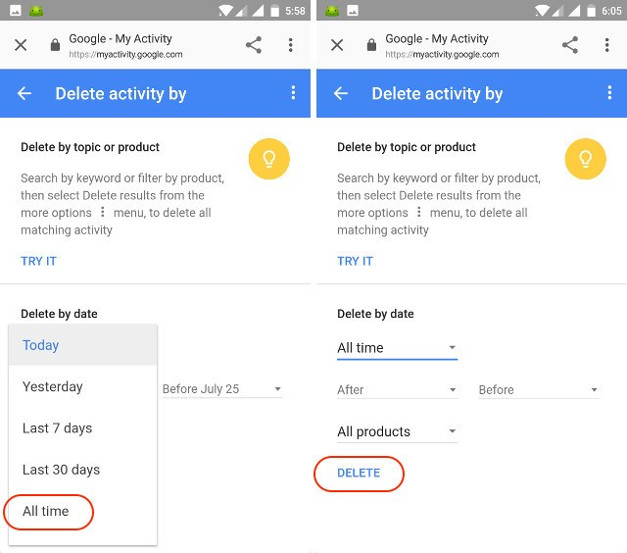Tap Google - My Activity title in left screenshot
Image resolution: width=627 pixels, height=553 pixels.
coord(120,38)
